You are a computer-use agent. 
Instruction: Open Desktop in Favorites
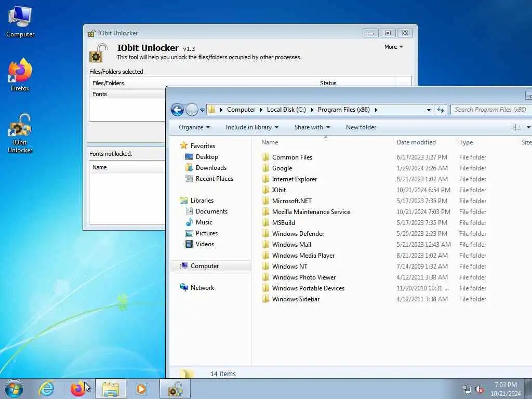207,157
